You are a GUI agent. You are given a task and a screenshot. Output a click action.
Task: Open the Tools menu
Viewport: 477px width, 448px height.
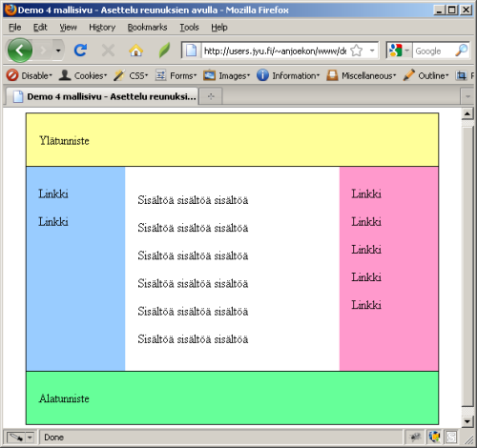pyautogui.click(x=189, y=28)
